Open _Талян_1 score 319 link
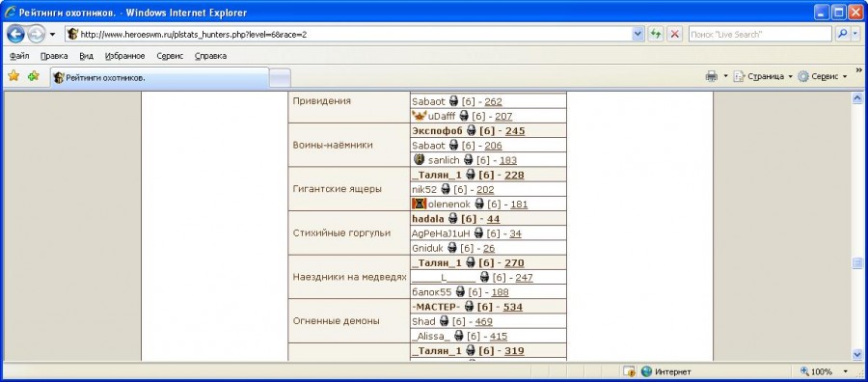 [x=514, y=351]
